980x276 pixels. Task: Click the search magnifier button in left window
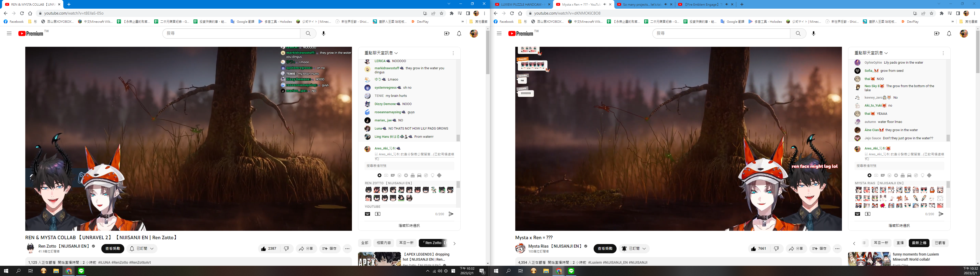(308, 33)
